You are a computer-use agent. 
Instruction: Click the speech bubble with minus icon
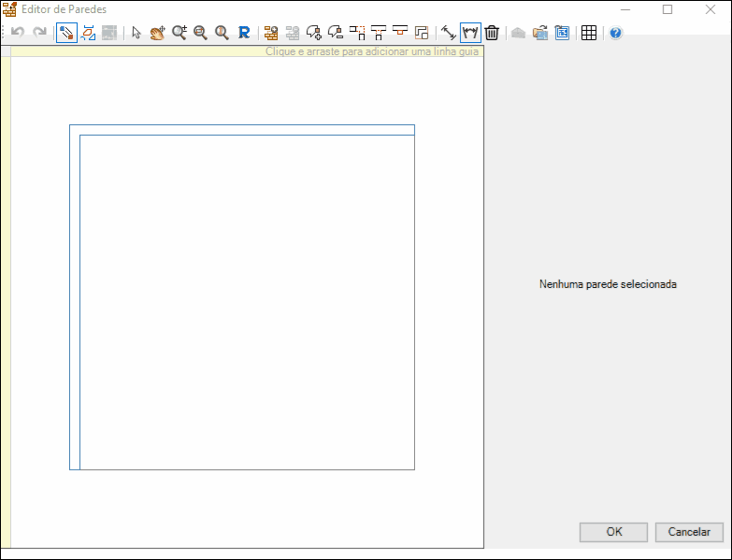[336, 33]
